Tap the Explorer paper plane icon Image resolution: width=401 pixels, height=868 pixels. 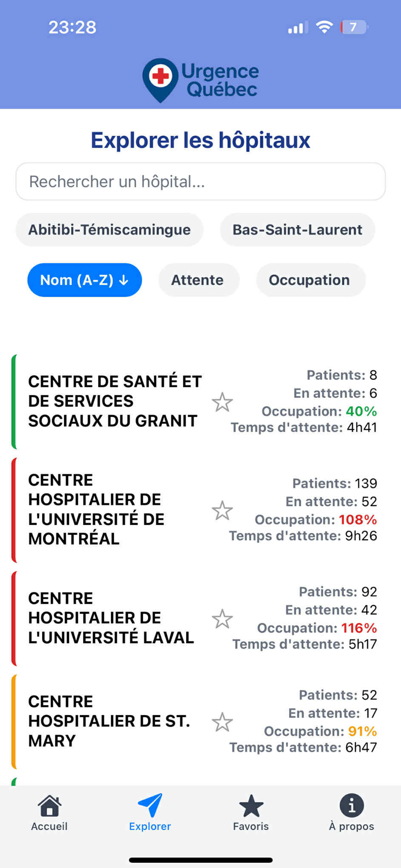pyautogui.click(x=150, y=805)
